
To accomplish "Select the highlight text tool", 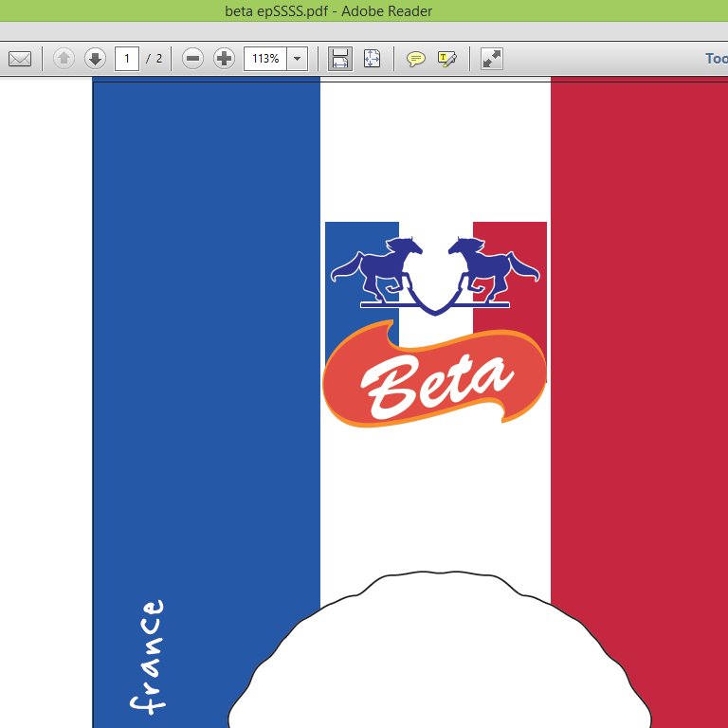I will (447, 59).
